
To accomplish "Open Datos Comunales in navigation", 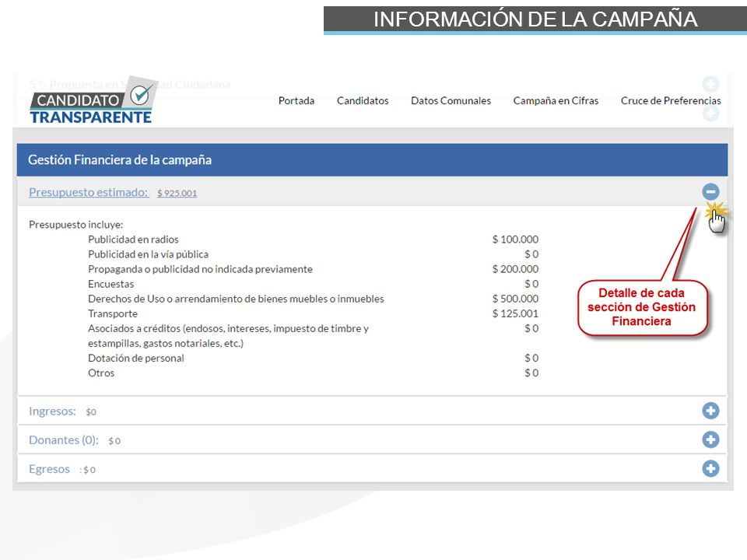I will click(451, 101).
